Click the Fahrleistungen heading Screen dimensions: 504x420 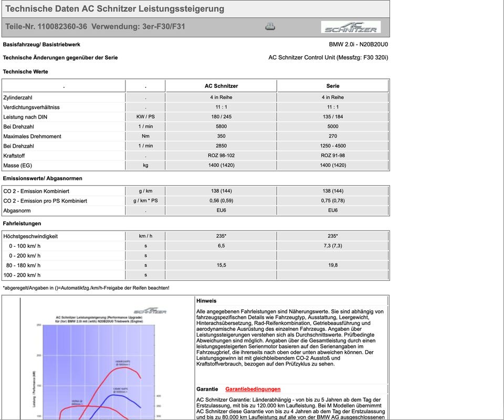coord(22,223)
